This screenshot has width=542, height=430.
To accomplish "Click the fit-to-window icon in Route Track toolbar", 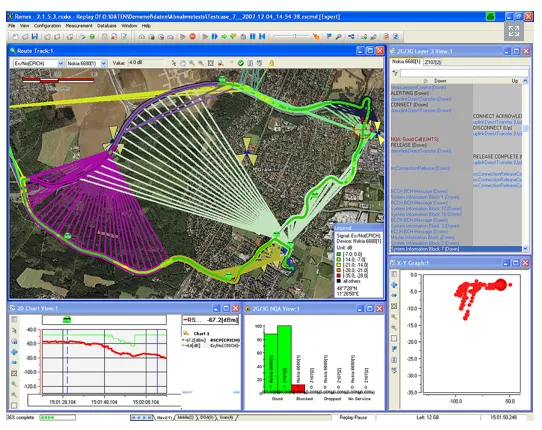I will point(211,63).
